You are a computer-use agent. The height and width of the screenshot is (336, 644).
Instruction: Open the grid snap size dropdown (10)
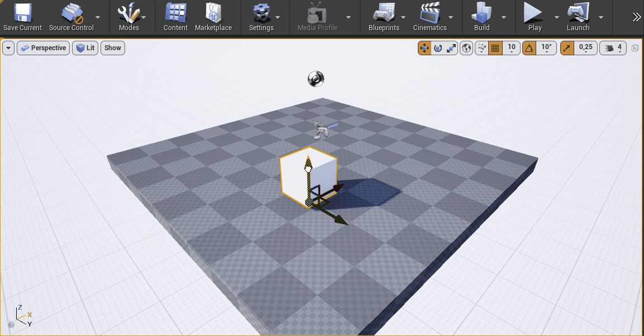click(512, 49)
